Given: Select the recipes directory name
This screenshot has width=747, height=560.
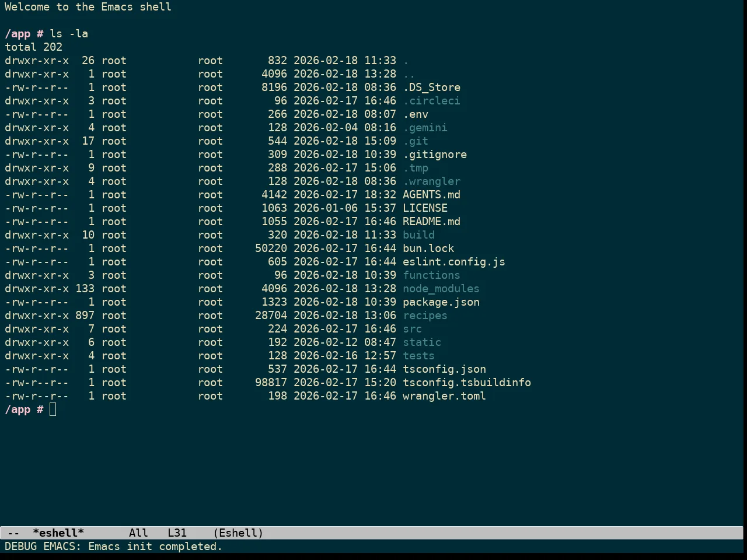Looking at the screenshot, I should (x=425, y=316).
